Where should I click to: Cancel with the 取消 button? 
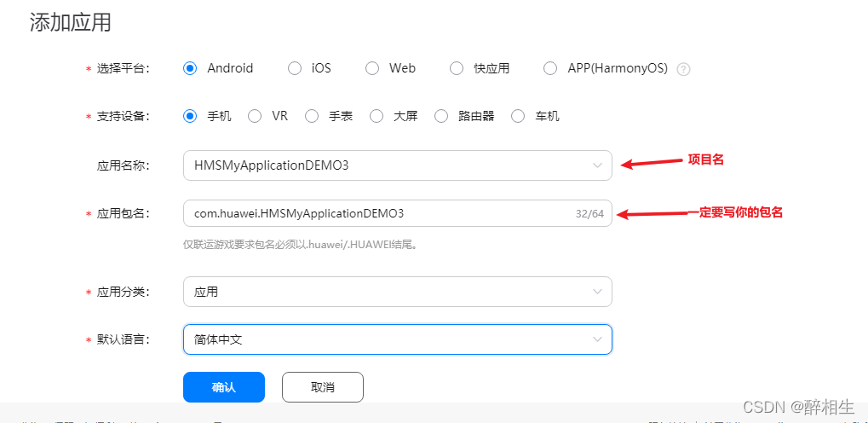tap(323, 387)
